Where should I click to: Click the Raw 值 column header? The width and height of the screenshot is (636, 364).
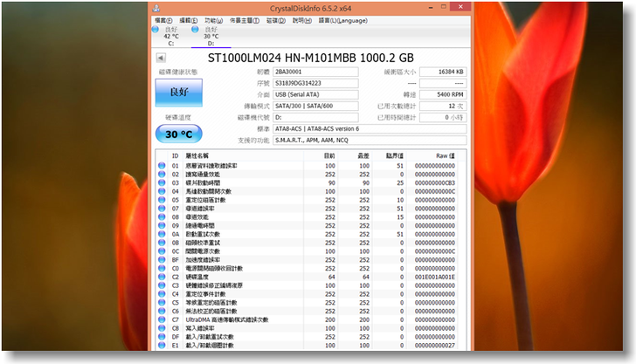[x=444, y=155]
